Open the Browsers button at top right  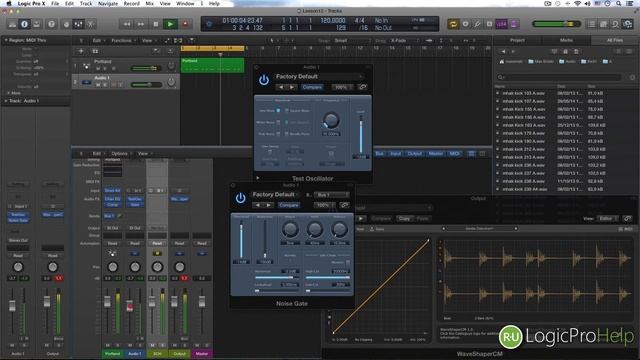point(627,24)
